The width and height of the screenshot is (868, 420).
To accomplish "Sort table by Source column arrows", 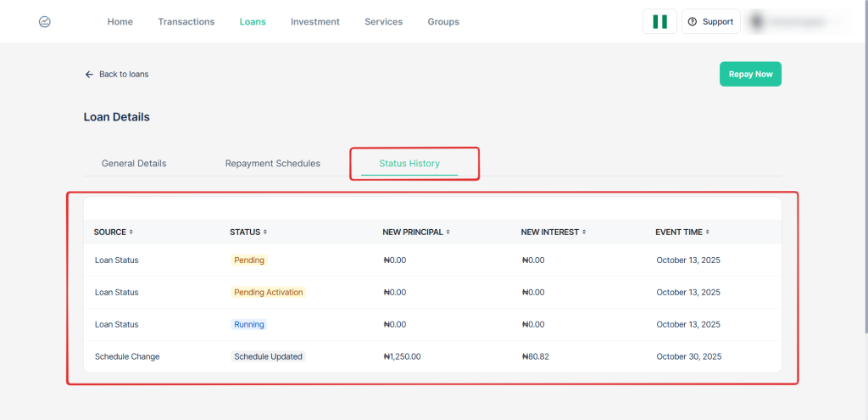I will click(x=131, y=232).
